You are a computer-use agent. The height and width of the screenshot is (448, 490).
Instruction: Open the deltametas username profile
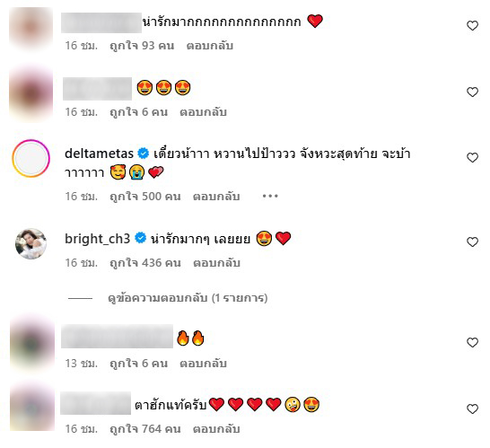99,154
